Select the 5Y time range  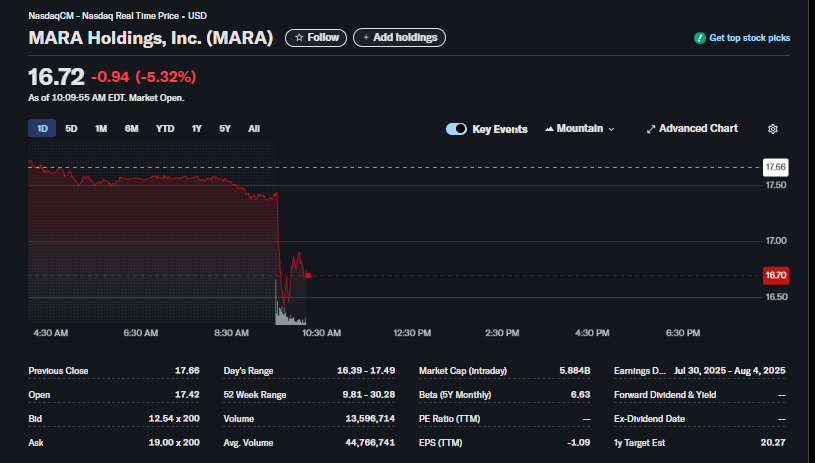[x=225, y=128]
